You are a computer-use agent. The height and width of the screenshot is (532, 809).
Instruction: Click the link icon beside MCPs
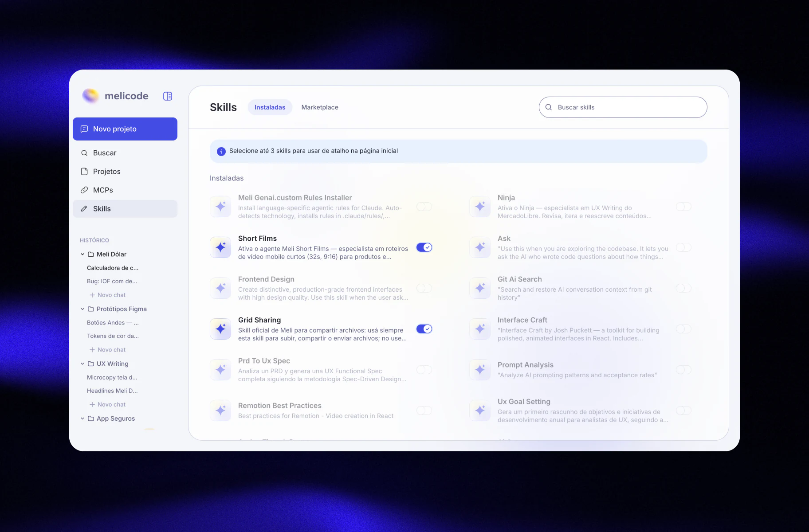point(84,190)
